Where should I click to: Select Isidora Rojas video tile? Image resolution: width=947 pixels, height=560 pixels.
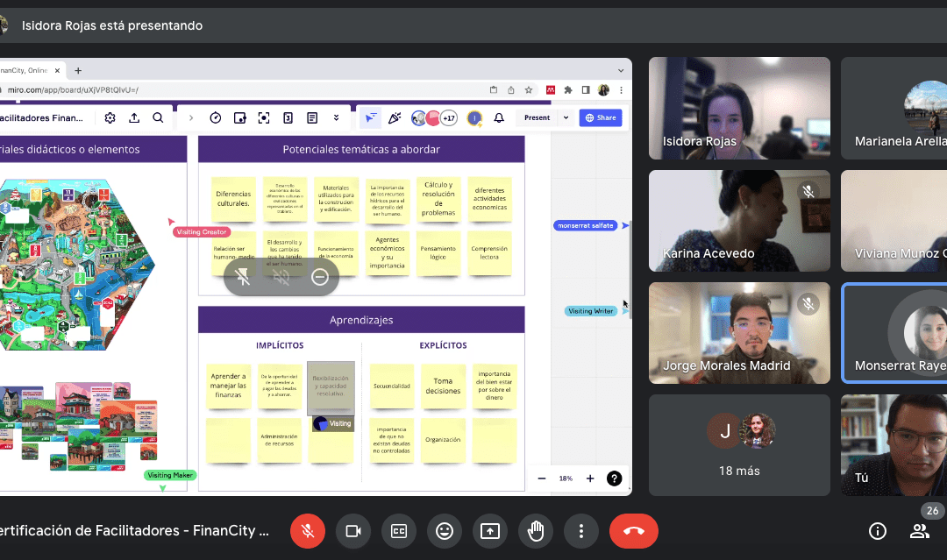(x=739, y=108)
